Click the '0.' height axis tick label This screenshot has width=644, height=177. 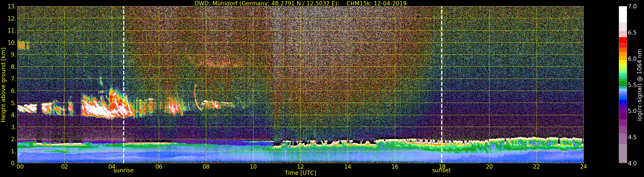tap(13, 163)
